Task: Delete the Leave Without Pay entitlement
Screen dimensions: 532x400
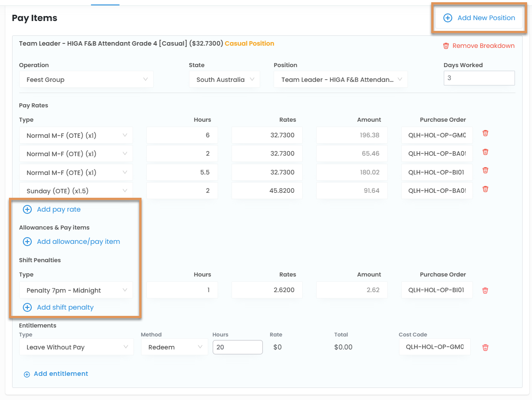Action: 485,347
